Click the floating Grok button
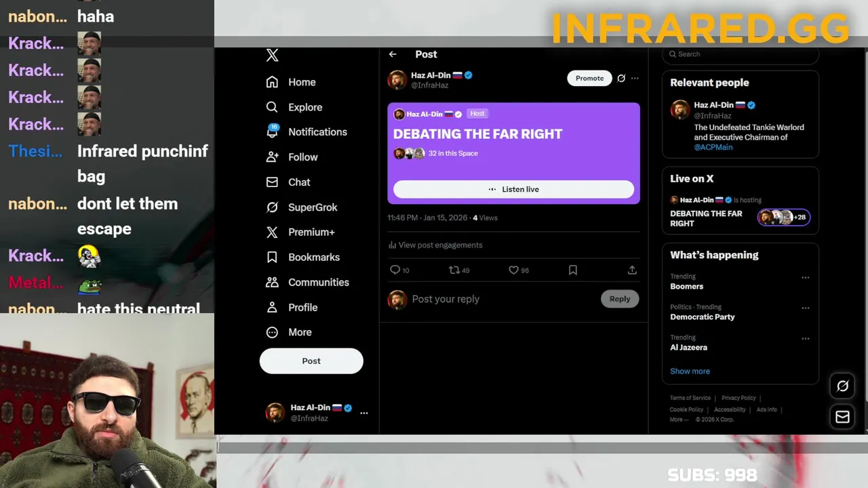868x488 pixels. [x=843, y=386]
